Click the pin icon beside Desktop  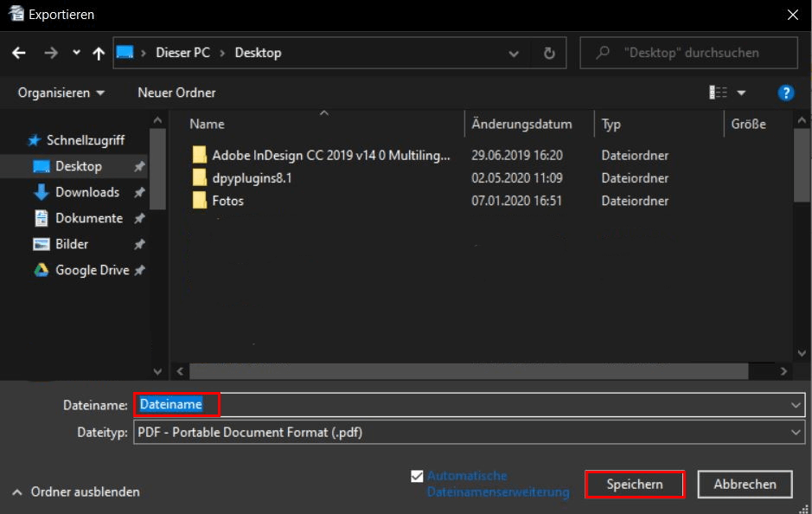(139, 167)
